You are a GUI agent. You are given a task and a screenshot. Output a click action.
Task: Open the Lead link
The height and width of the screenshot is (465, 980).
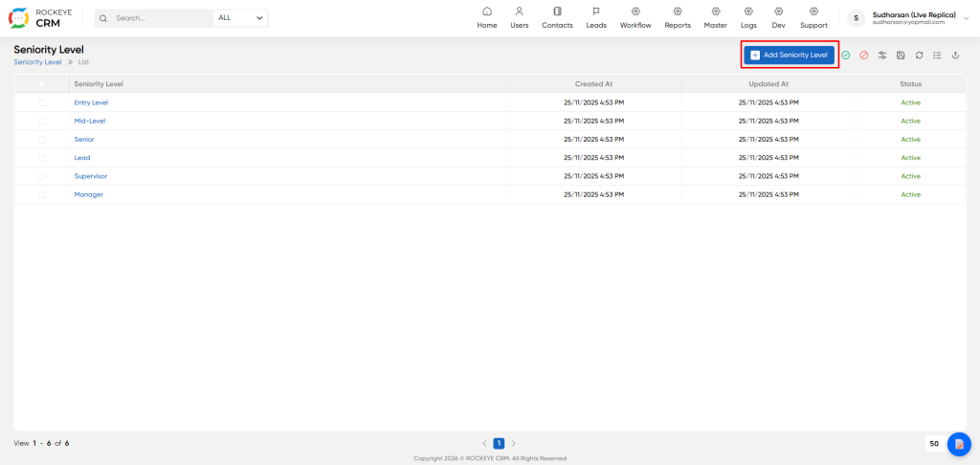coord(82,158)
